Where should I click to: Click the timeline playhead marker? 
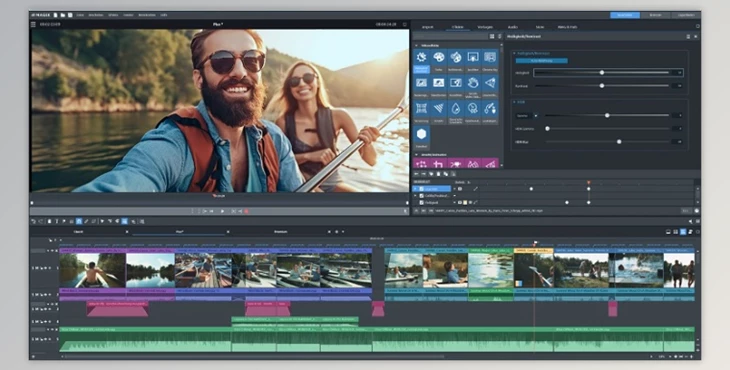(x=535, y=243)
